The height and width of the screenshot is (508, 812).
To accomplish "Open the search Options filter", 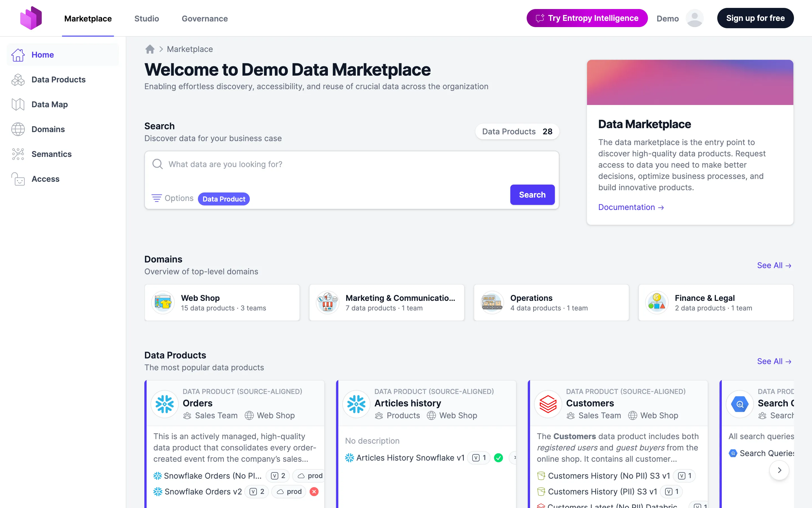I will tap(173, 198).
